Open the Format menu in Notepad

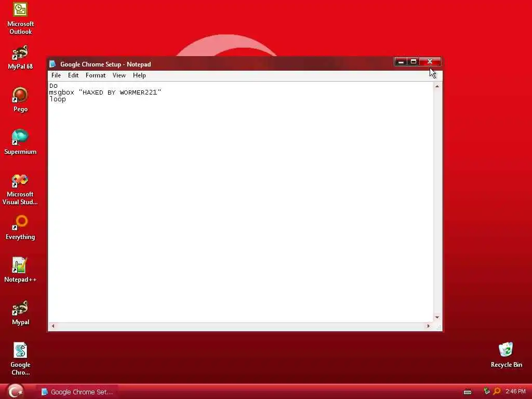pyautogui.click(x=96, y=75)
